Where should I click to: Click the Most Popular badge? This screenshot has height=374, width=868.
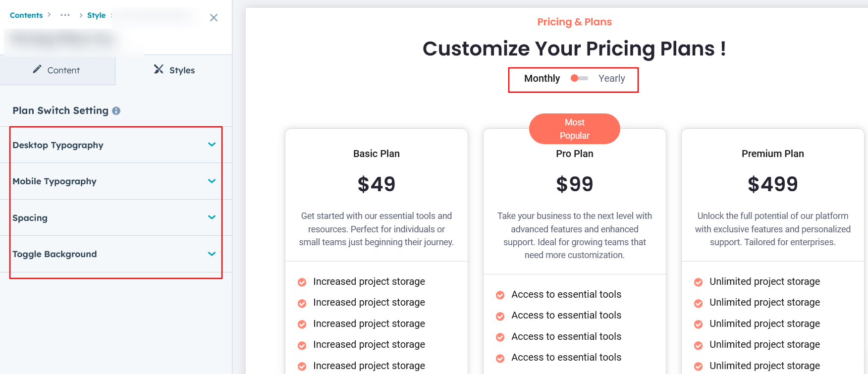[574, 129]
